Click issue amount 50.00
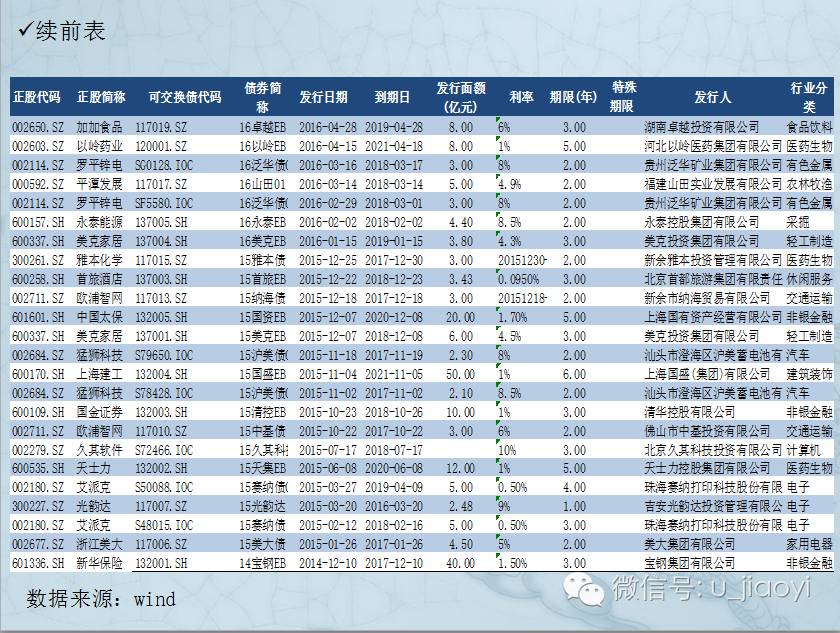The image size is (840, 633). 460,374
